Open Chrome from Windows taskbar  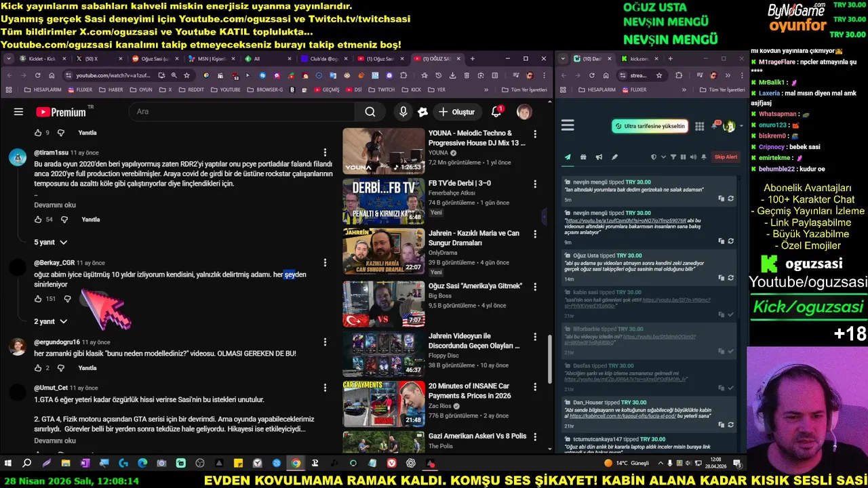[296, 464]
